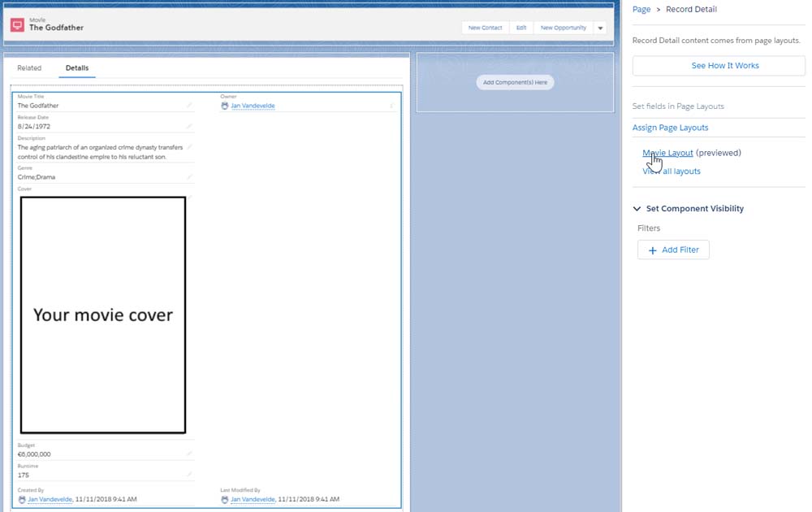Collapse the Set Component Visibility section
The width and height of the screenshot is (812, 512).
click(637, 208)
